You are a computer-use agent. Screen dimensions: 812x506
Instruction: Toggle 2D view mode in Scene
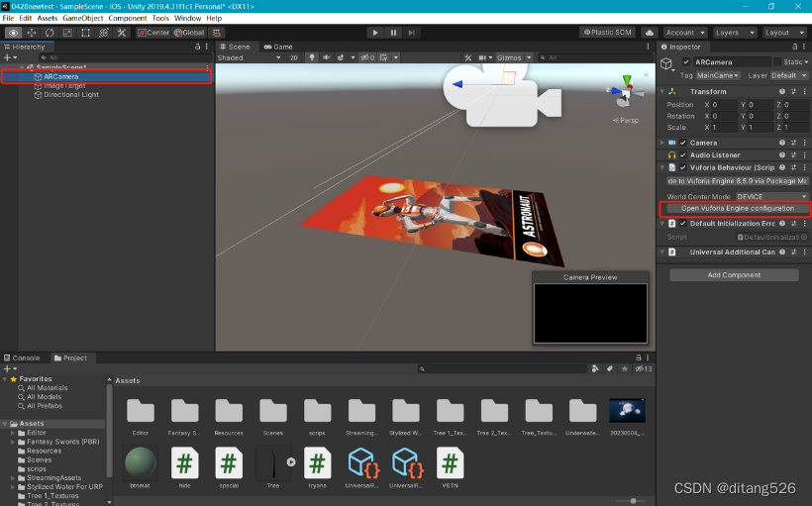294,57
